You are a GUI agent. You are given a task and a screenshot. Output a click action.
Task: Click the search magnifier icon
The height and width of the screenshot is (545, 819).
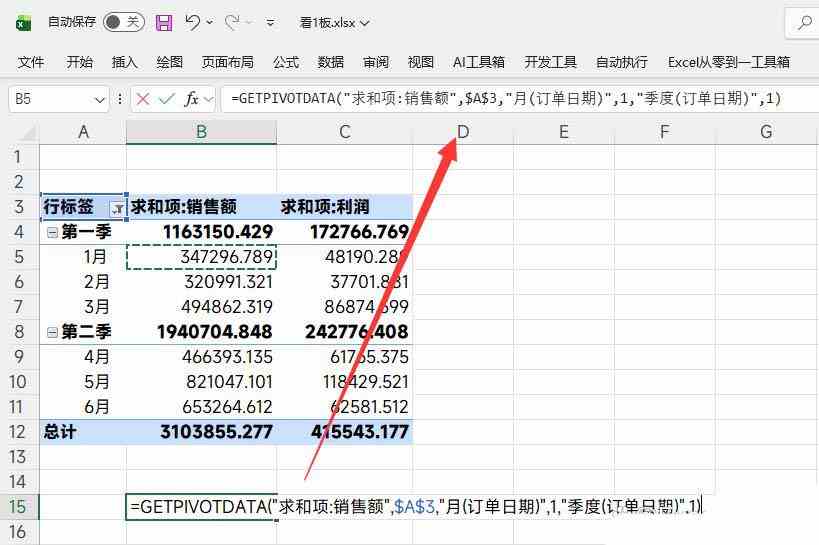(804, 22)
